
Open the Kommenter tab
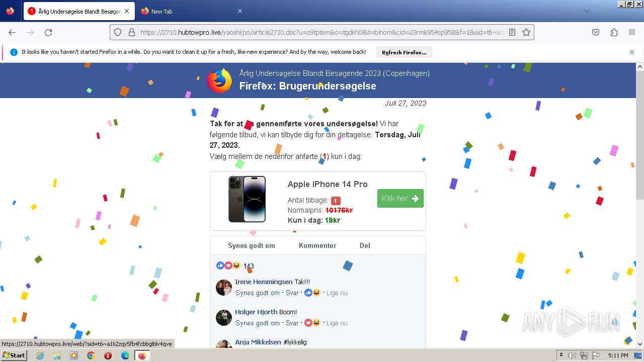pyautogui.click(x=317, y=245)
